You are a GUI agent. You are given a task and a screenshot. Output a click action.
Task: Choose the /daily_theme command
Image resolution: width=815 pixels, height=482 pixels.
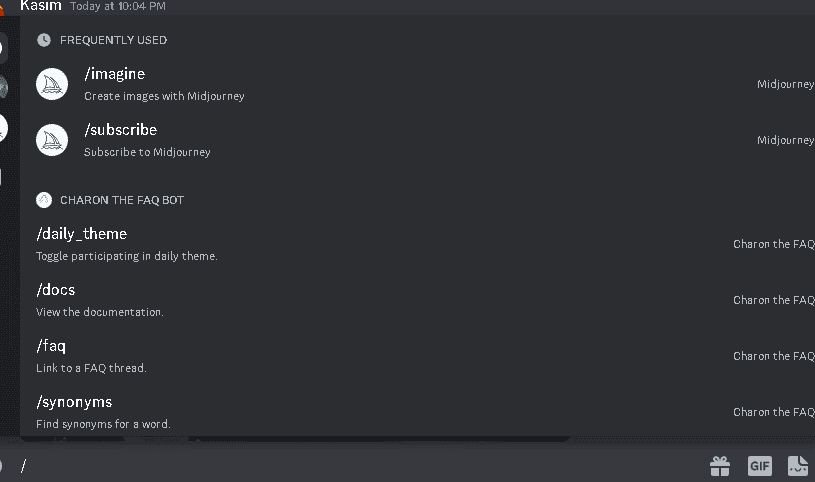click(418, 244)
